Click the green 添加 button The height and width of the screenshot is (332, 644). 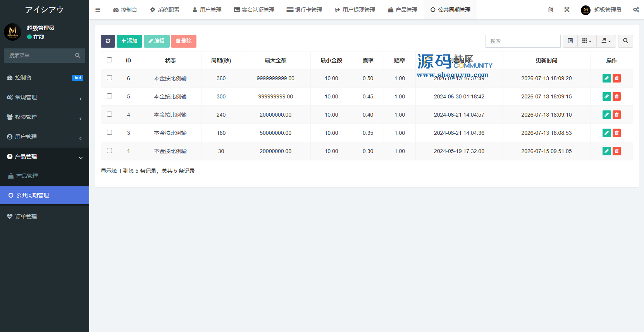click(129, 41)
